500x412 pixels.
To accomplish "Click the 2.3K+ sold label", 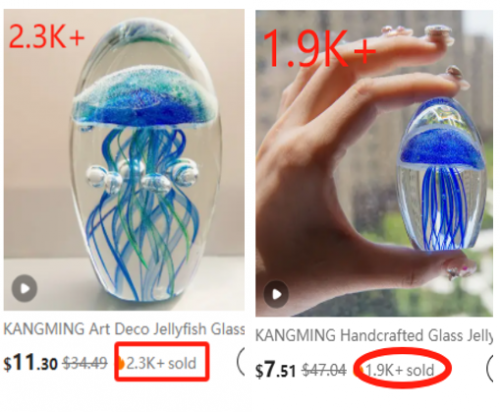I will click(x=161, y=363).
